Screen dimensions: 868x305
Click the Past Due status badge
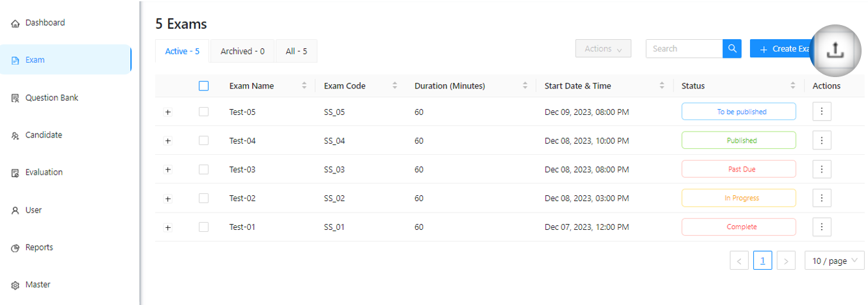coord(738,170)
